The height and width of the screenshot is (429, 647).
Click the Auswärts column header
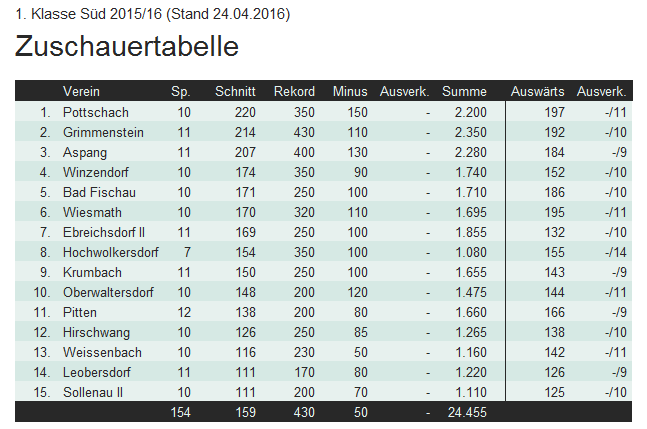[x=537, y=91]
